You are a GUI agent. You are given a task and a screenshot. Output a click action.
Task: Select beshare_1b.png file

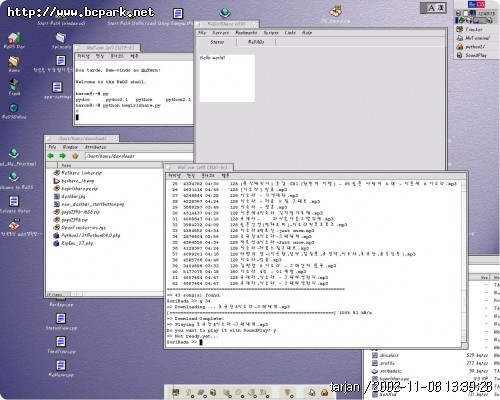click(74, 181)
